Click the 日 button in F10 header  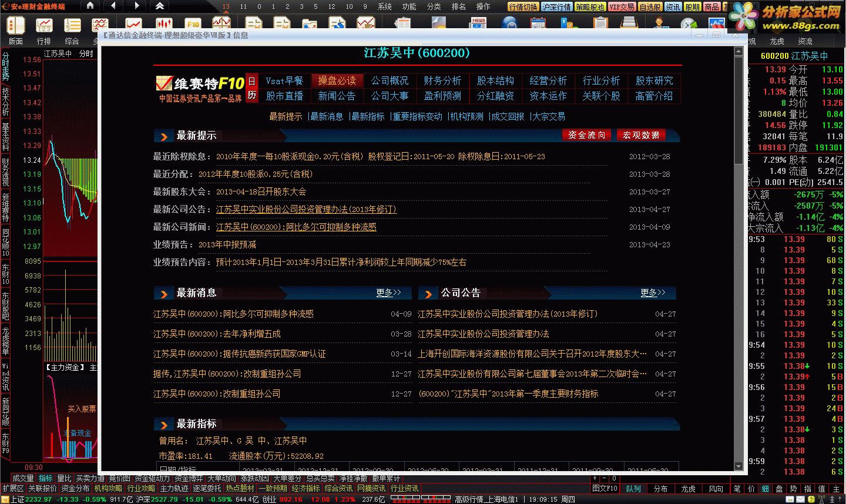click(x=252, y=81)
